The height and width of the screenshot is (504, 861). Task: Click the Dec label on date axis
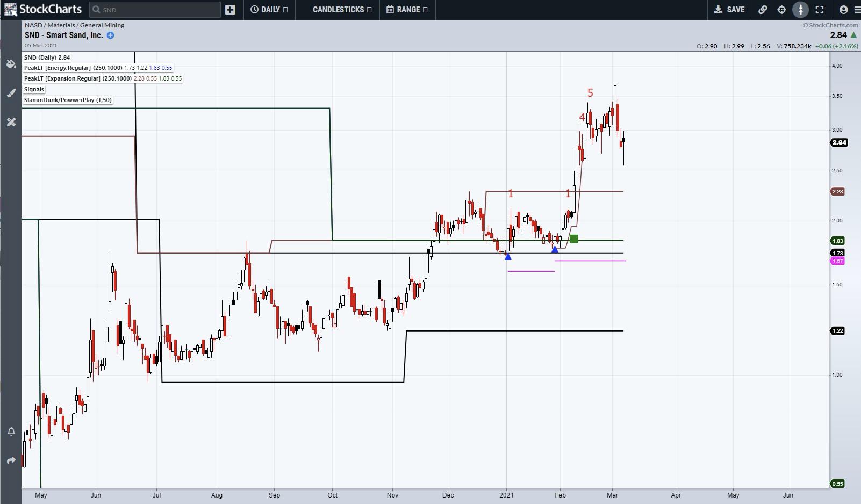click(x=448, y=495)
